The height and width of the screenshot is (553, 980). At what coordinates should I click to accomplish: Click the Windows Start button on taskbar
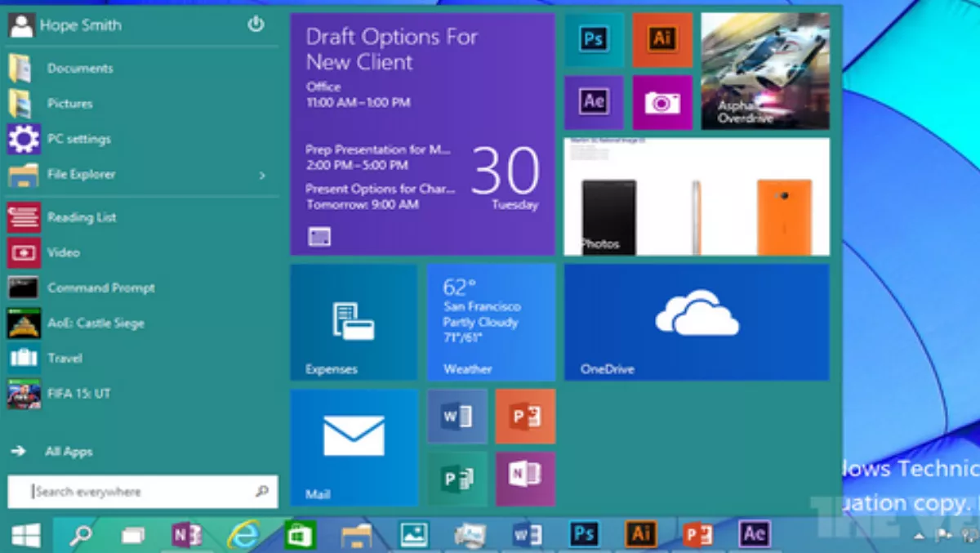point(26,535)
